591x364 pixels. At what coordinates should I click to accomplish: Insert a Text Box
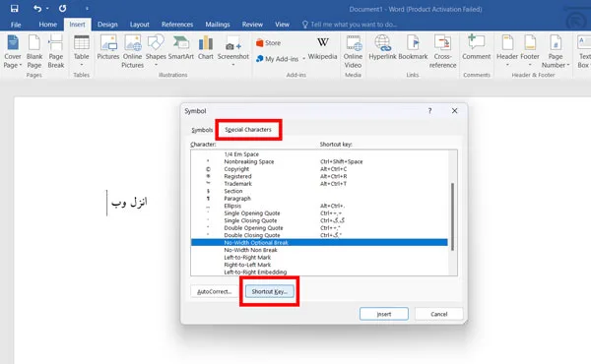click(x=584, y=51)
